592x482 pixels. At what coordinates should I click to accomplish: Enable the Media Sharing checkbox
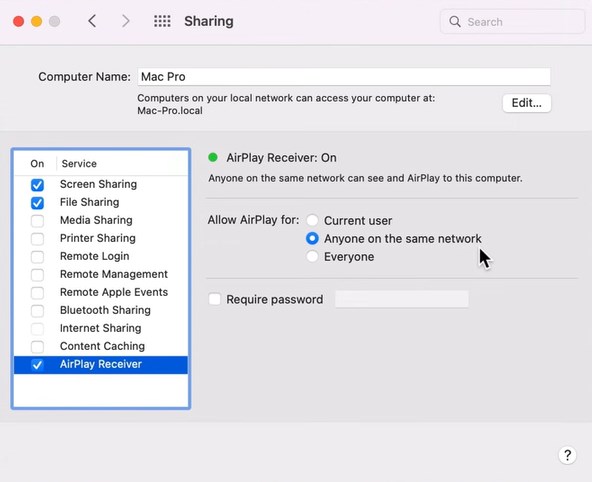click(x=37, y=221)
